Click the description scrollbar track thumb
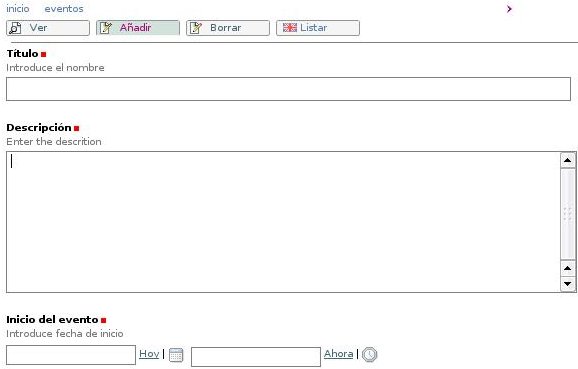The width and height of the screenshot is (578, 369). point(568,214)
